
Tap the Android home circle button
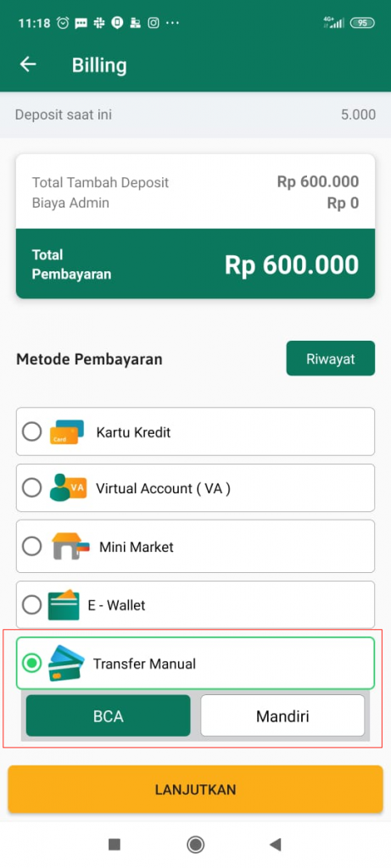pyautogui.click(x=195, y=844)
